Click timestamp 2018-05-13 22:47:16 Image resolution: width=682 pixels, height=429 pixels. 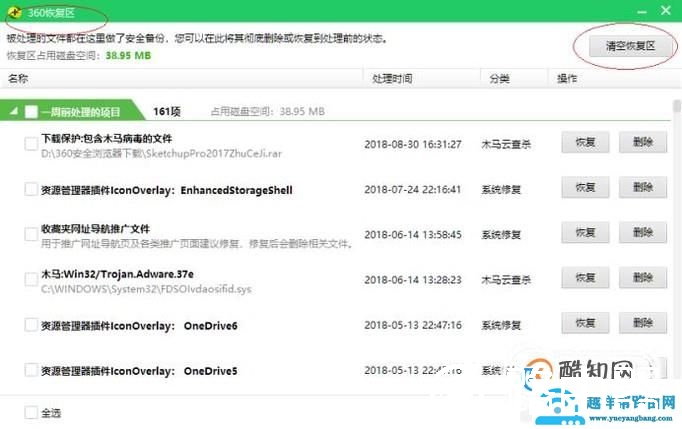point(413,325)
